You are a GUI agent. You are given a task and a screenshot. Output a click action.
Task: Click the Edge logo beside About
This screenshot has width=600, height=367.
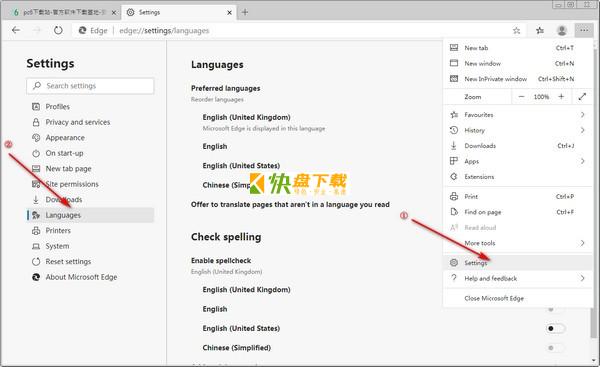click(36, 277)
